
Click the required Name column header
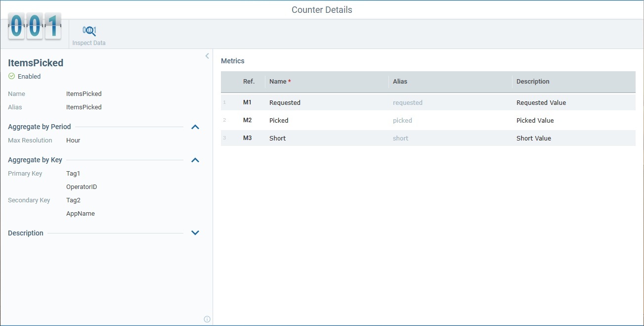(x=278, y=81)
